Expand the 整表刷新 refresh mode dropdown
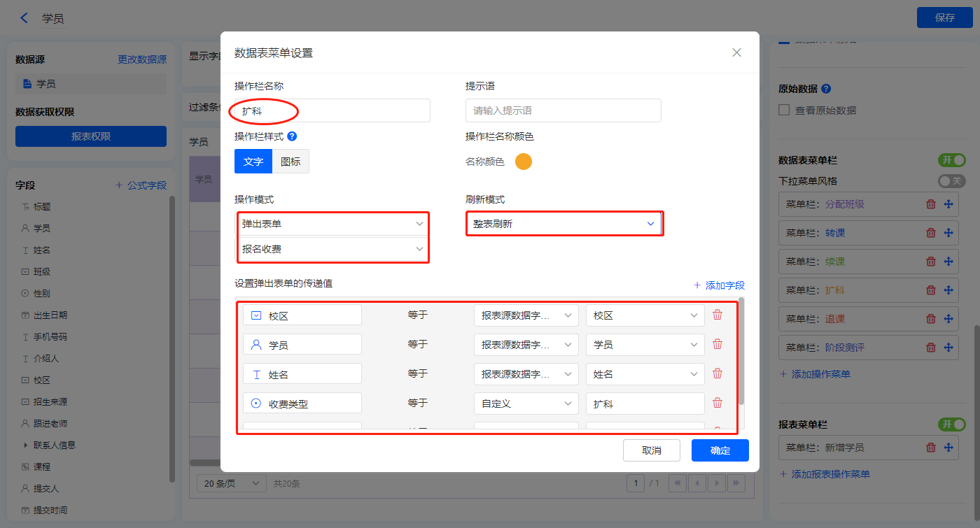Viewport: 980px width, 528px height. [563, 224]
